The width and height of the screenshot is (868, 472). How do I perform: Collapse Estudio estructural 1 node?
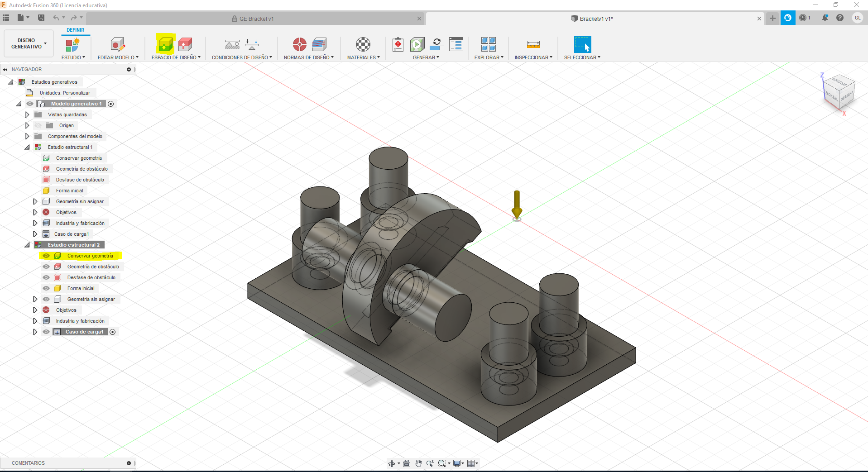(x=27, y=147)
